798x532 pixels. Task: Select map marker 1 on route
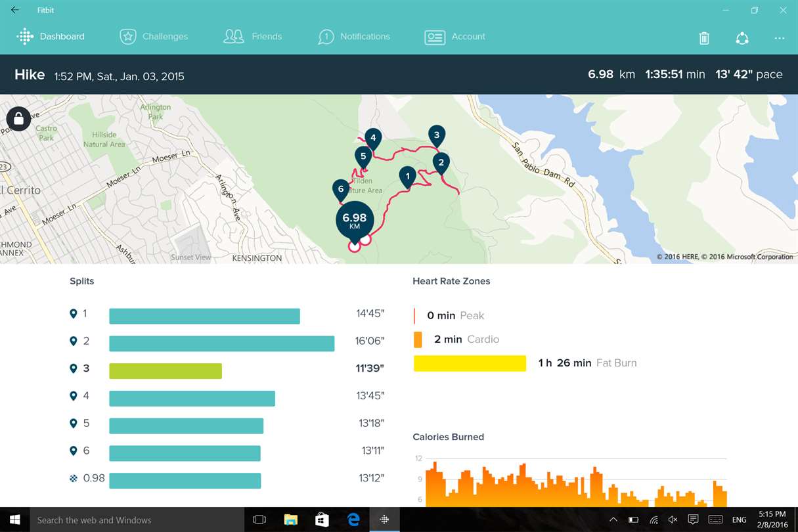click(408, 177)
